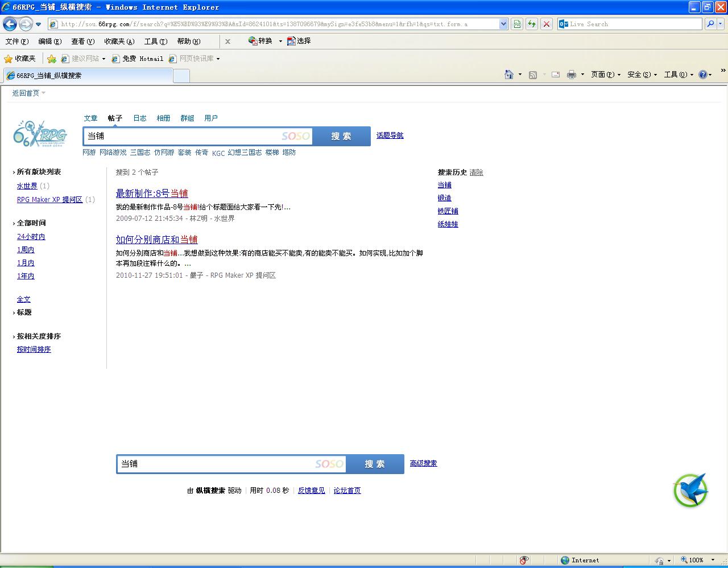Stop loading with the red X icon

(547, 24)
